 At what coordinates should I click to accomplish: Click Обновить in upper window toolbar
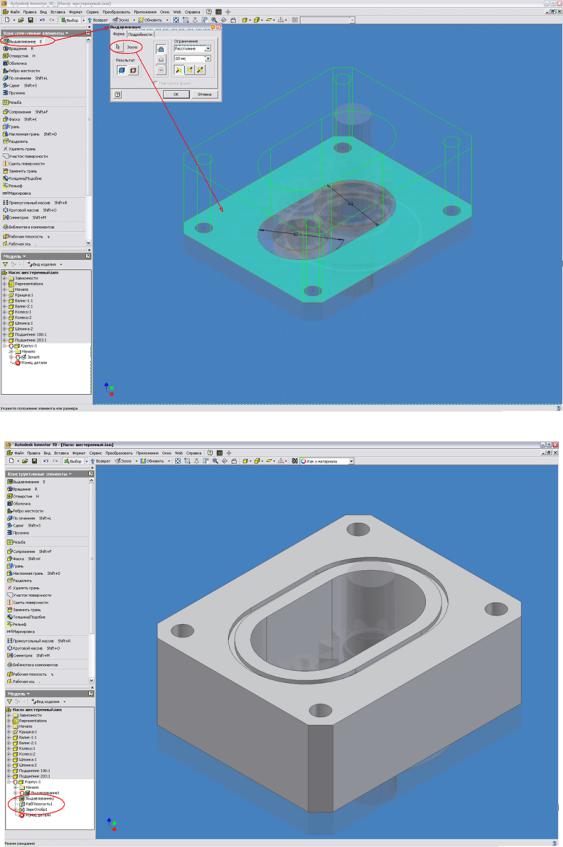coord(152,20)
